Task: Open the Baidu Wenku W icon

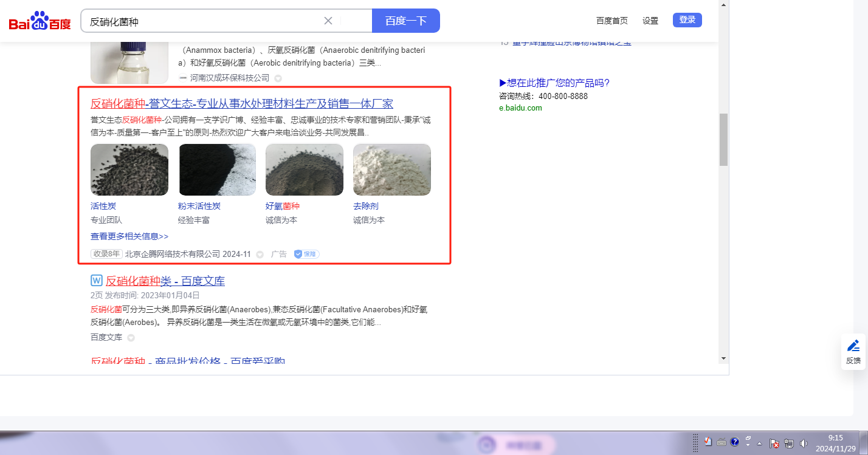Action: (x=96, y=281)
